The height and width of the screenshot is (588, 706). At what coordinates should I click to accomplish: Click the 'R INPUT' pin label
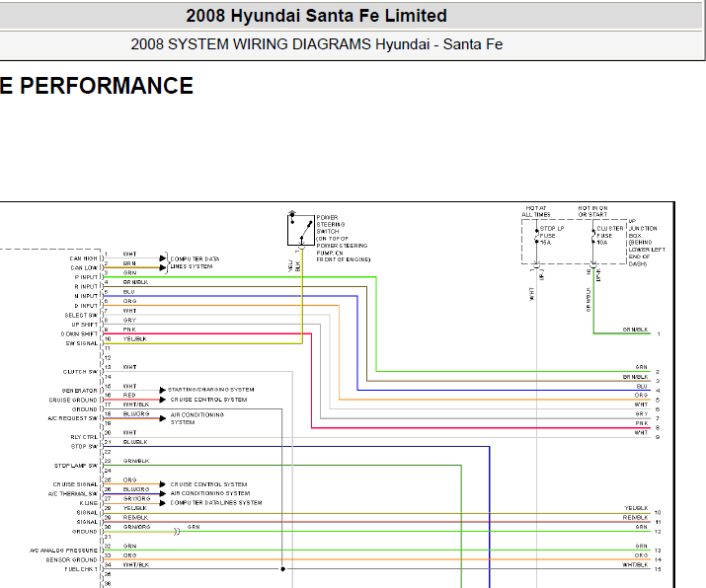86,287
